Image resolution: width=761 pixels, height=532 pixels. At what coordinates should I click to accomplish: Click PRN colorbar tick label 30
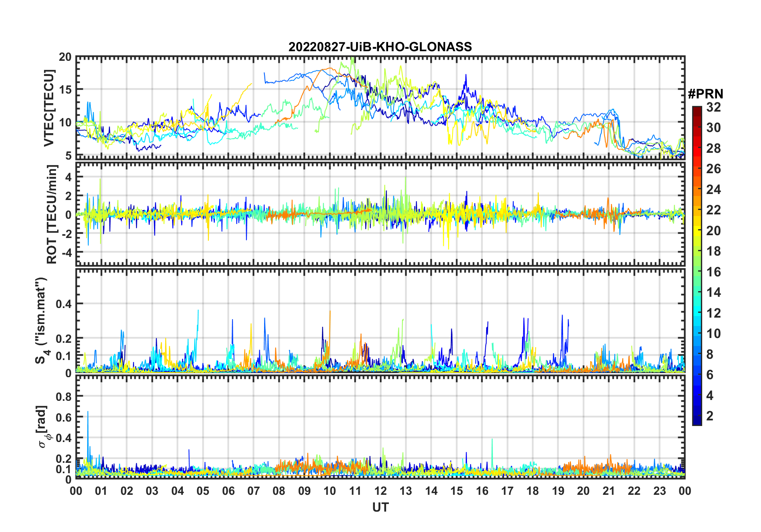click(x=713, y=128)
